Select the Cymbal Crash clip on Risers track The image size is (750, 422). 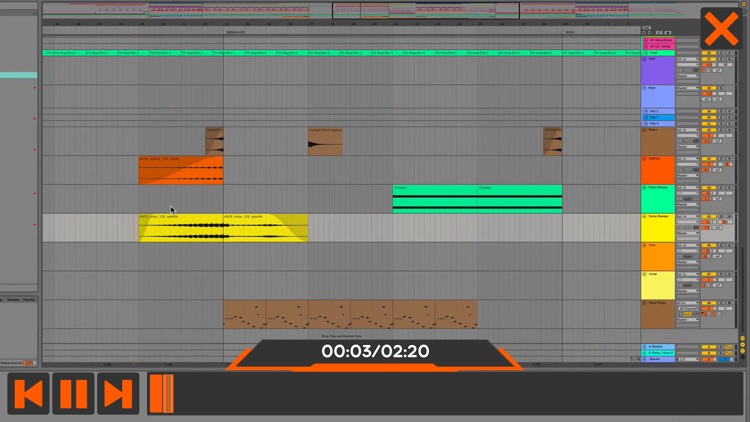(x=325, y=141)
